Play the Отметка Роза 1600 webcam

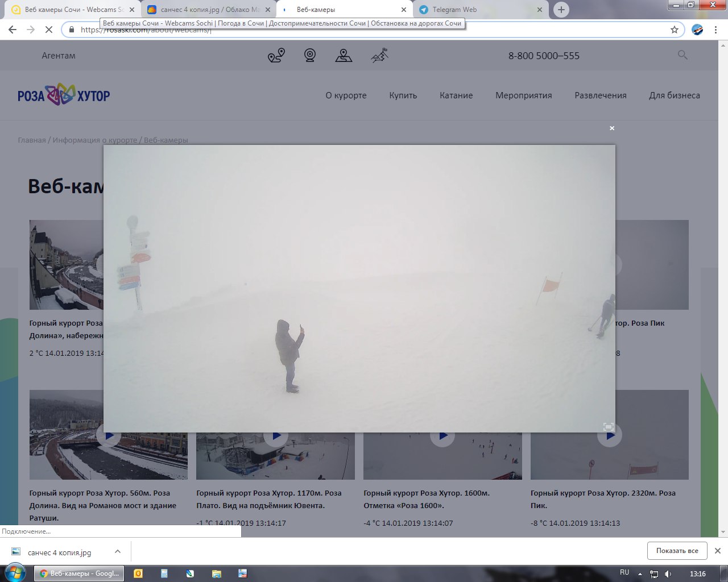pos(442,435)
